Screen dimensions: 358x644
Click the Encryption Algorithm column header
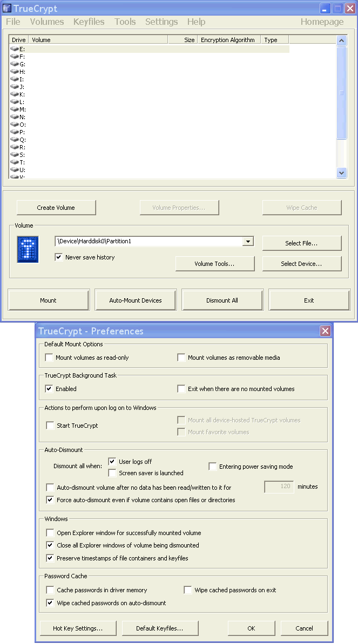point(229,40)
